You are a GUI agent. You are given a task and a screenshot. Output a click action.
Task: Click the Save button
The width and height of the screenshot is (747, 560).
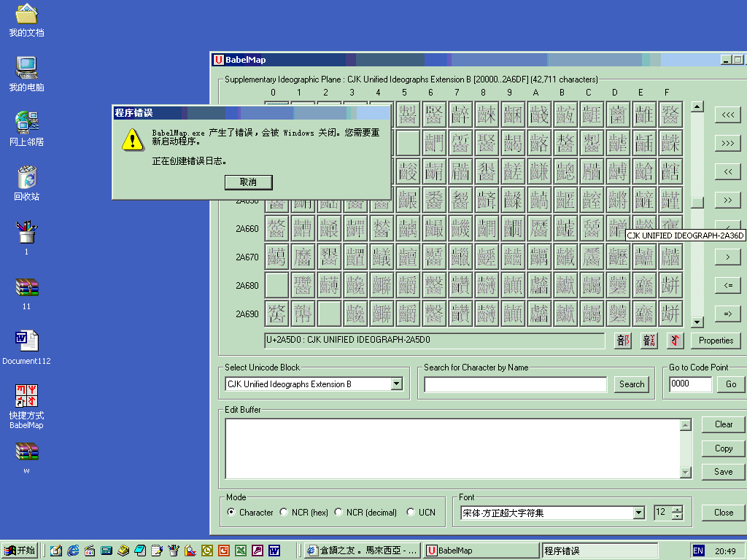coord(724,472)
